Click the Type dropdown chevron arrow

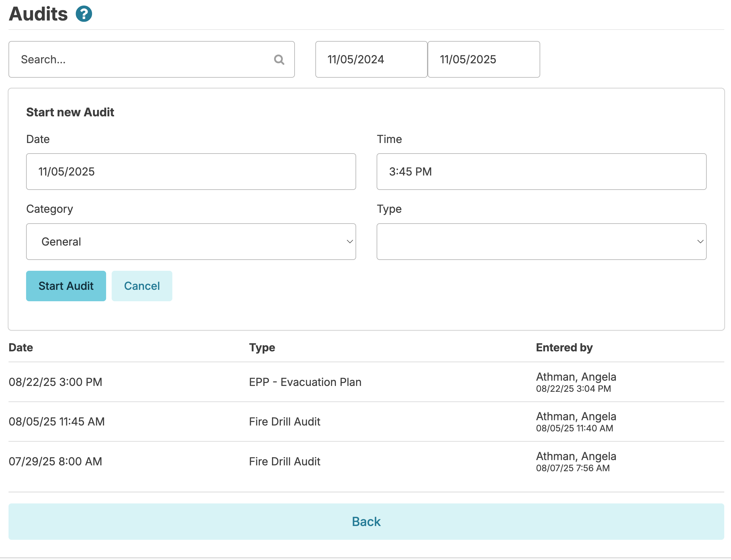point(700,242)
